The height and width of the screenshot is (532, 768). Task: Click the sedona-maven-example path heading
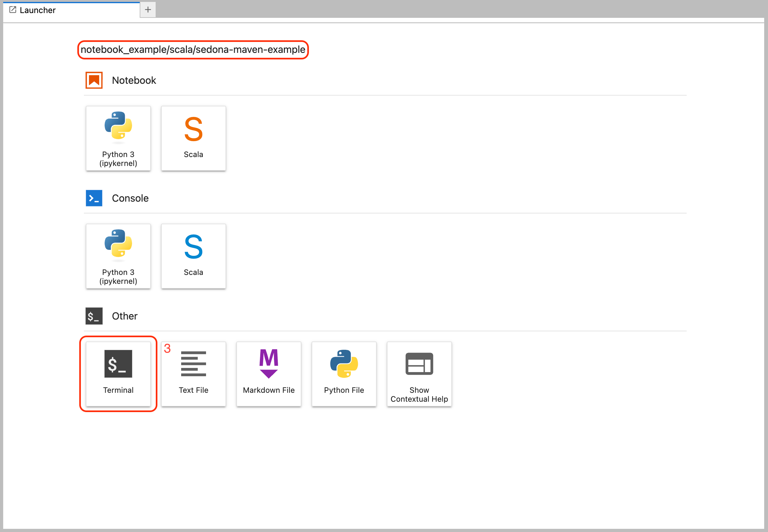[193, 50]
